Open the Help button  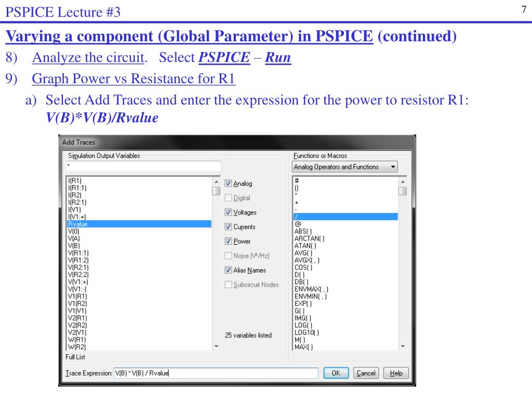396,373
